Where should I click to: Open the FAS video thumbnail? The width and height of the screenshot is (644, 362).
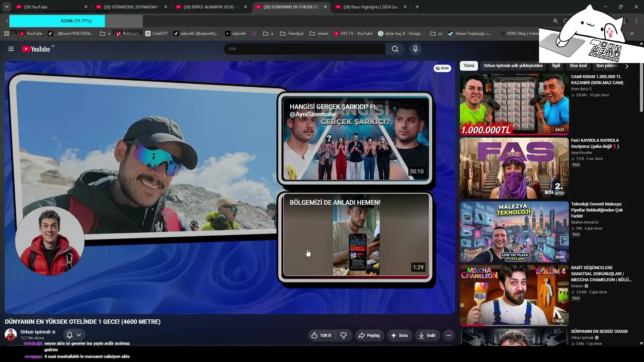[514, 168]
